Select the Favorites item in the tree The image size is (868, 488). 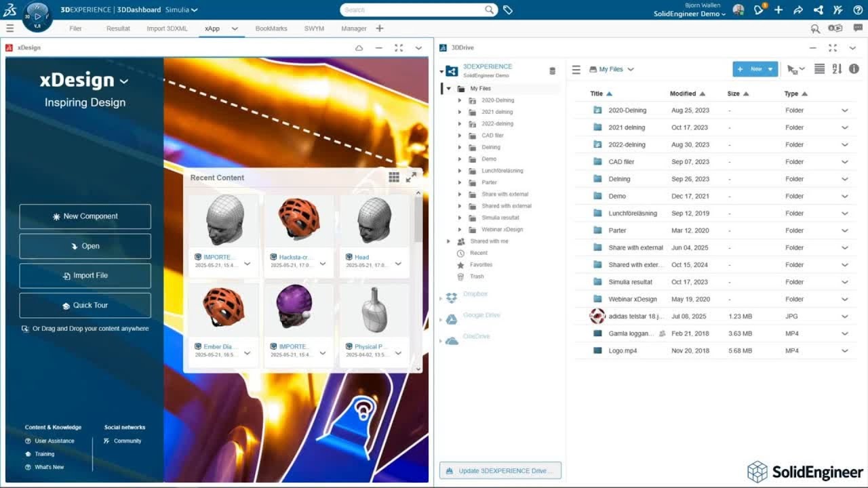tap(481, 265)
